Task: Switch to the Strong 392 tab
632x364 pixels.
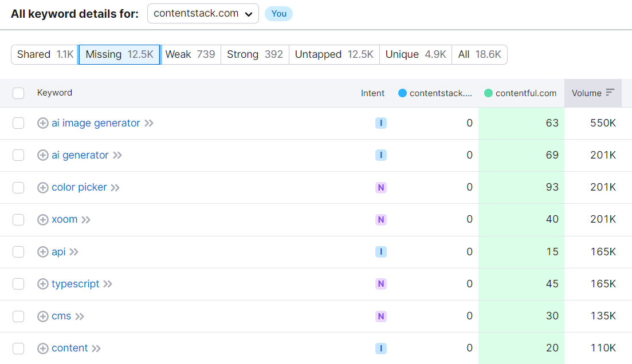Action: click(255, 54)
